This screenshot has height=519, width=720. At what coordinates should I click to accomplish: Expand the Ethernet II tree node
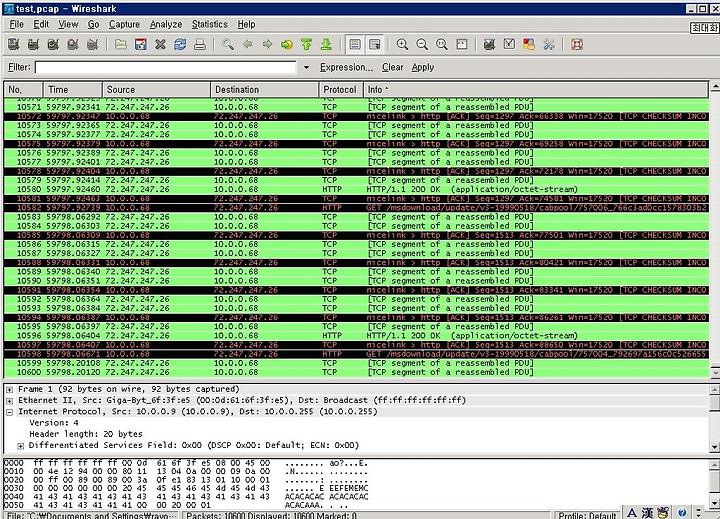pos(9,401)
